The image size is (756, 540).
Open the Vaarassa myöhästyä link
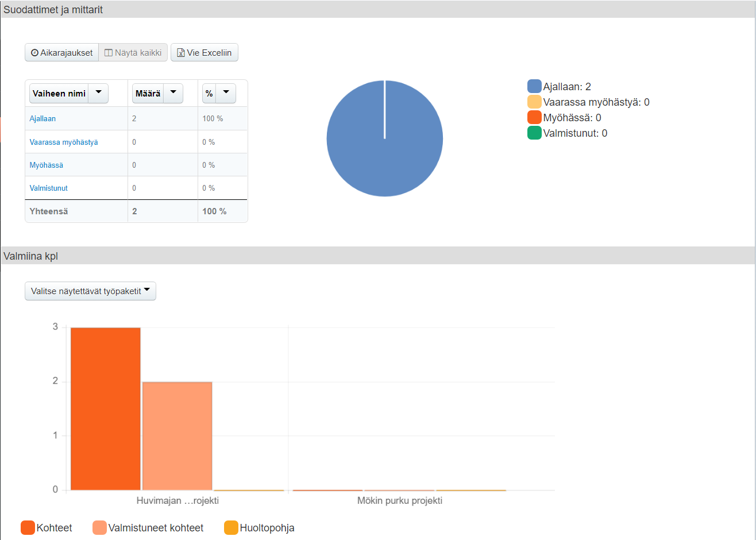pyautogui.click(x=64, y=142)
